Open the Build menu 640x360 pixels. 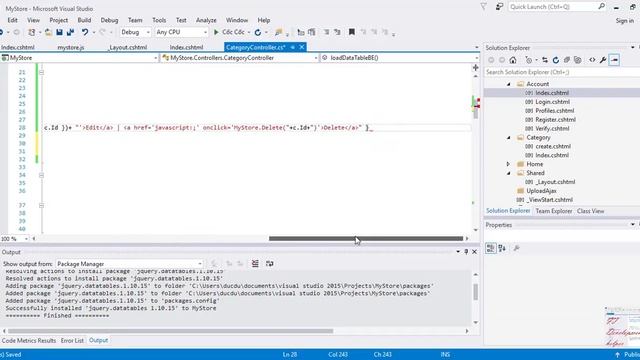(84, 20)
